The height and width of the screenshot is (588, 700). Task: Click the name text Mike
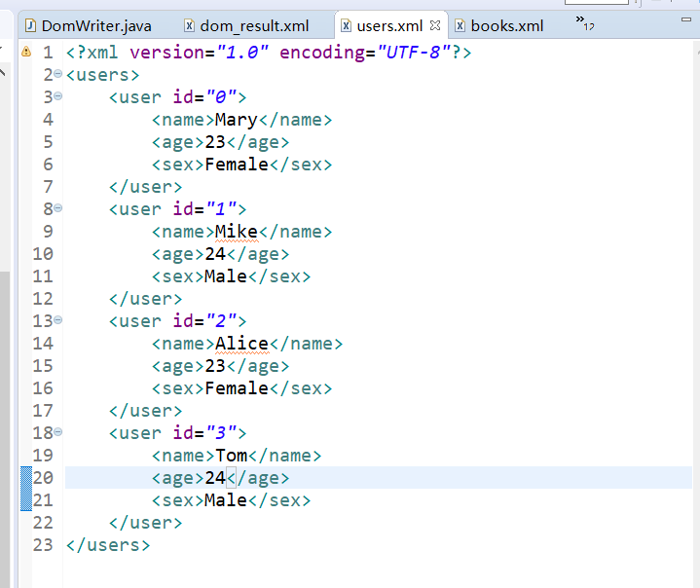pos(237,232)
